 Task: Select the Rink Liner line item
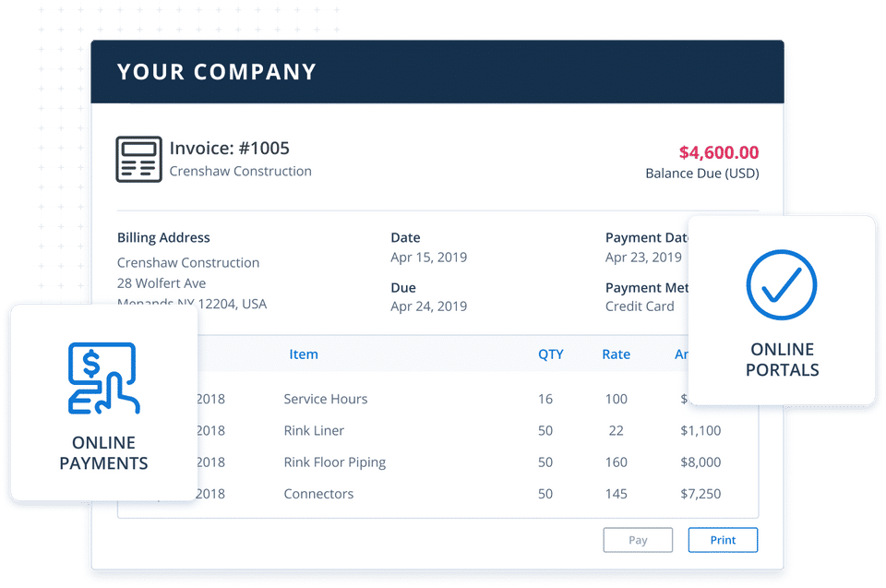[x=314, y=431]
